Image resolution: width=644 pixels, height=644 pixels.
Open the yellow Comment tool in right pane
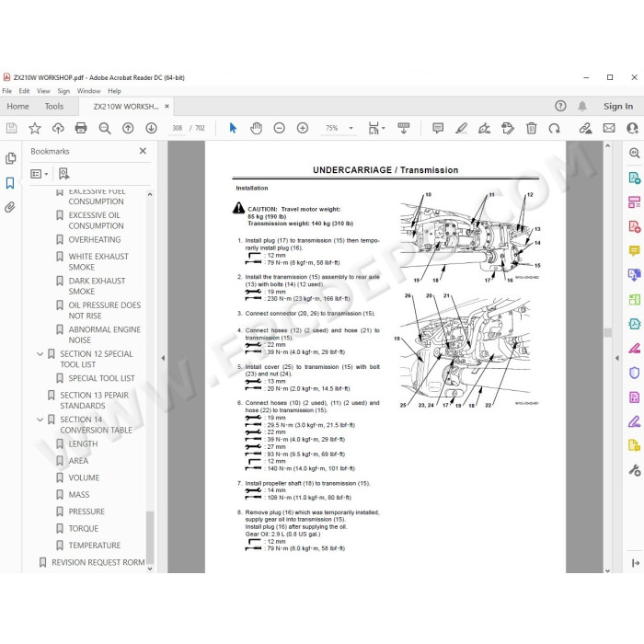tap(634, 250)
